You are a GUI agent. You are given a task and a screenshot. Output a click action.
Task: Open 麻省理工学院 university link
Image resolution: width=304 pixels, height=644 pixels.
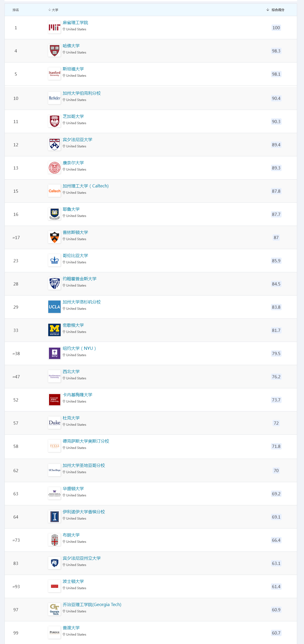[x=75, y=23]
